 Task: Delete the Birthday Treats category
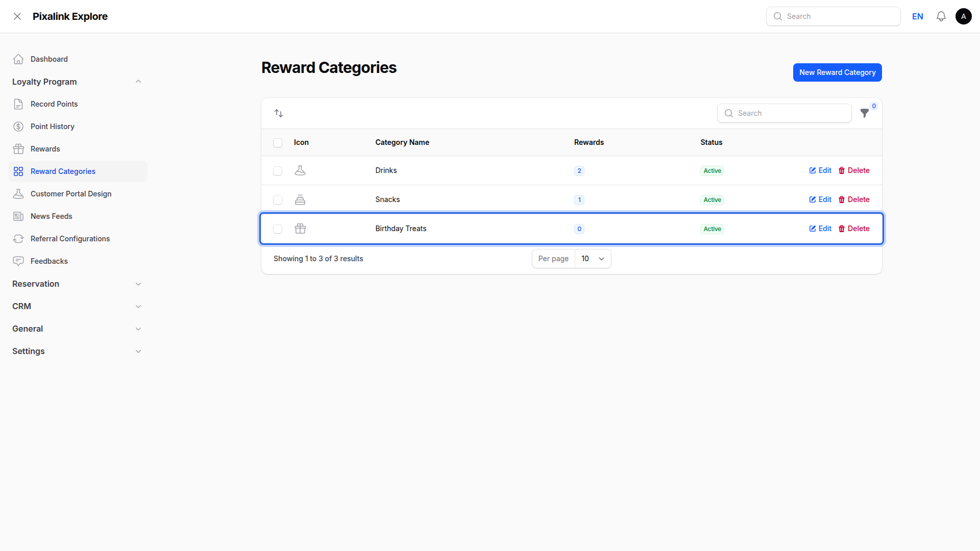click(x=854, y=229)
